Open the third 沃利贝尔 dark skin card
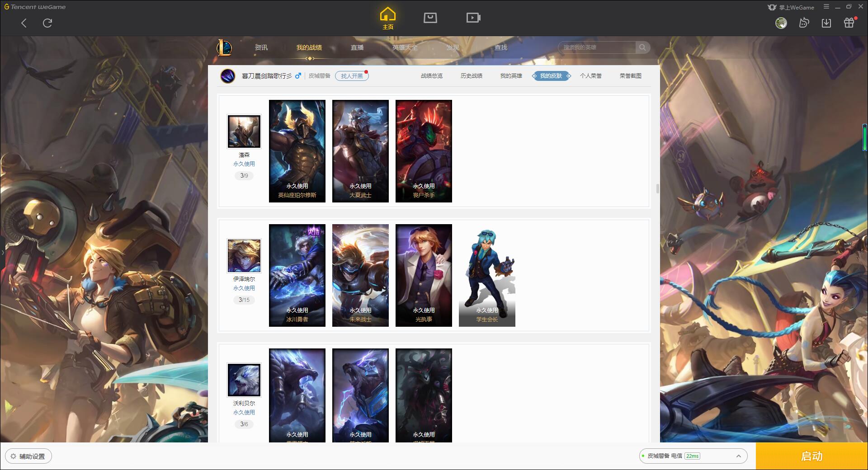This screenshot has width=868, height=470. [424, 395]
